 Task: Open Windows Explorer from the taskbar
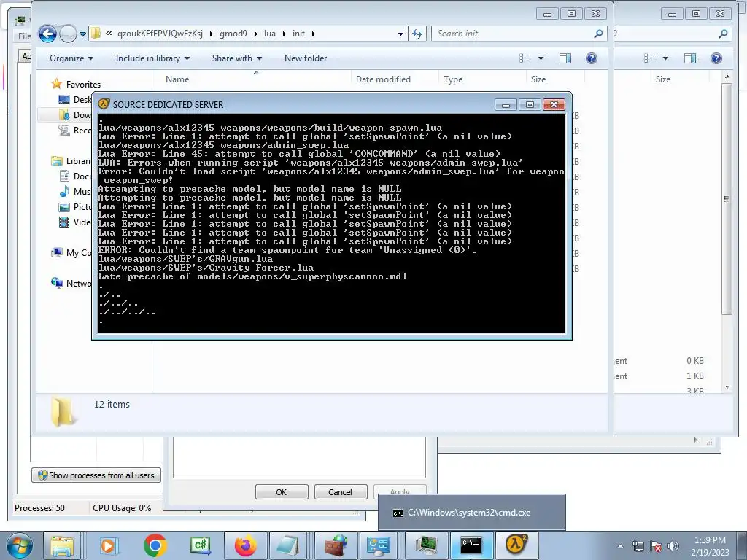[x=62, y=545]
